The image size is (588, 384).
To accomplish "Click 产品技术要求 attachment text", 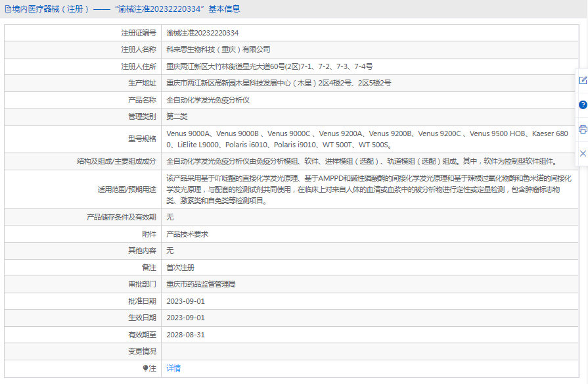I will (x=187, y=234).
